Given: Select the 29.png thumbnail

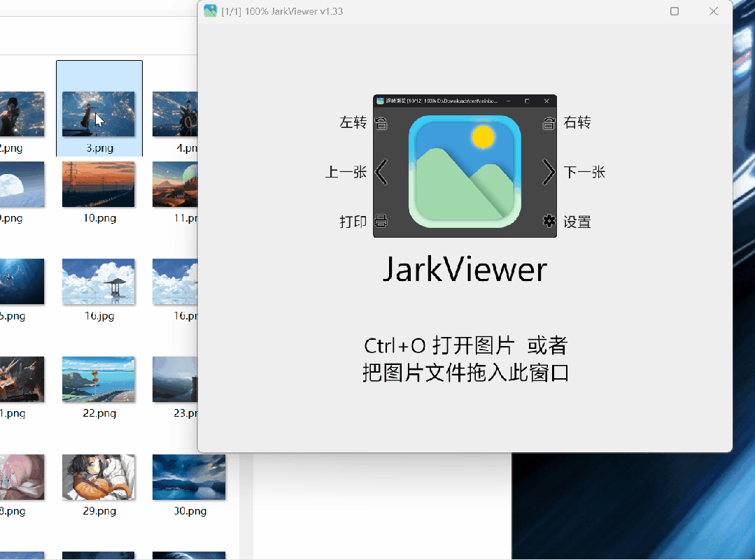Looking at the screenshot, I should click(x=99, y=478).
